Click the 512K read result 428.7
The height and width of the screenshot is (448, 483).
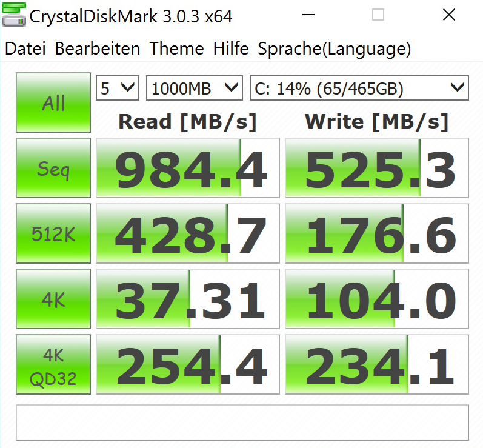188,233
